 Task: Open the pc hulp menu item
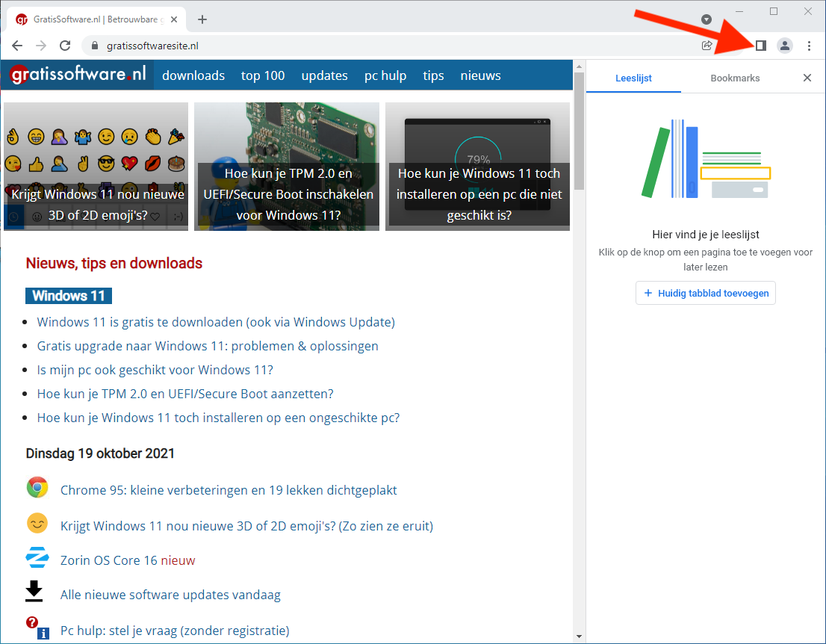pos(385,75)
